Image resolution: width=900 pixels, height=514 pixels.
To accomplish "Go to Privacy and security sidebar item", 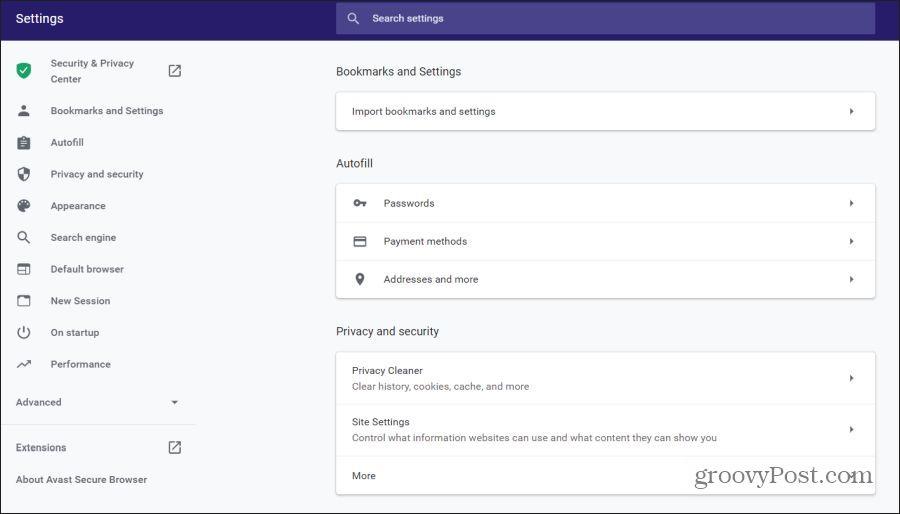I will click(x=97, y=174).
